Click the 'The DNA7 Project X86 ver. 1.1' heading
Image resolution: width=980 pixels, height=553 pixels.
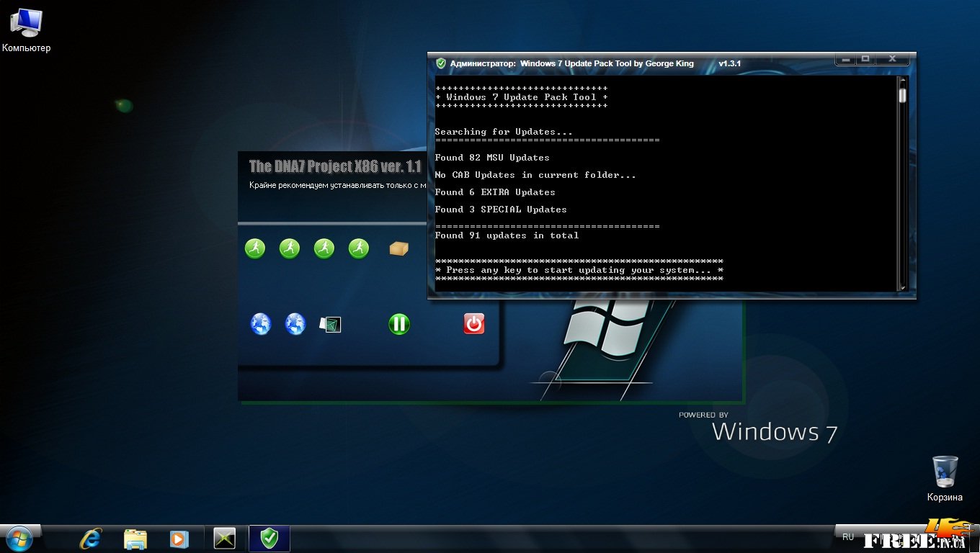tap(335, 166)
